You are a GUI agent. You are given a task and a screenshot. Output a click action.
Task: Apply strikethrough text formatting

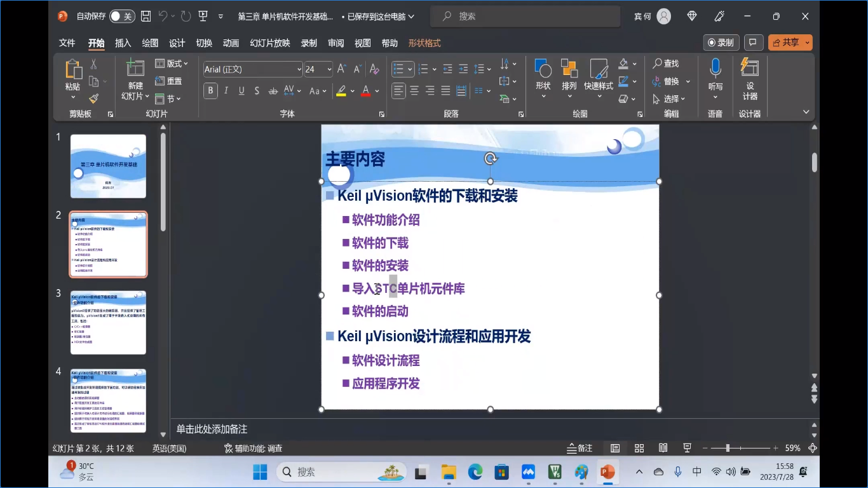(x=273, y=91)
